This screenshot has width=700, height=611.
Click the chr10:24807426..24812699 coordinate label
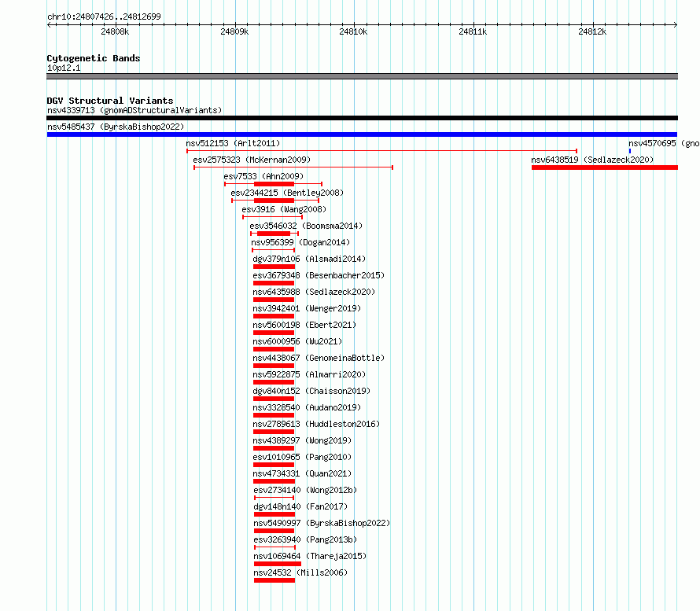(104, 17)
